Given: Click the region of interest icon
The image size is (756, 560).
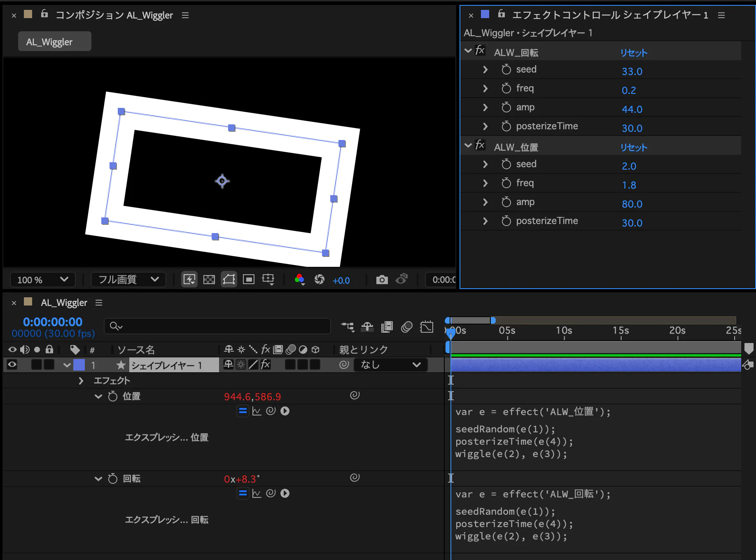Looking at the screenshot, I should 248,280.
